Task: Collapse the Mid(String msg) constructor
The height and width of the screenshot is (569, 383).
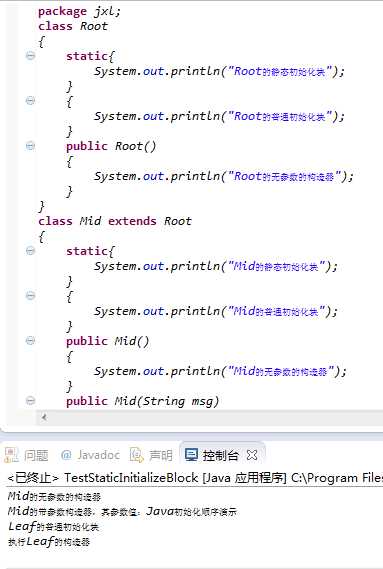Action: 30,401
